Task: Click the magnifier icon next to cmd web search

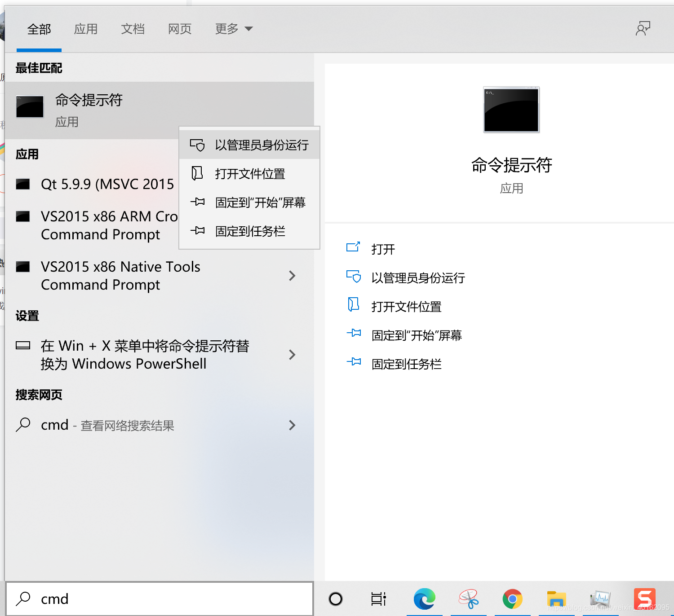Action: (23, 424)
